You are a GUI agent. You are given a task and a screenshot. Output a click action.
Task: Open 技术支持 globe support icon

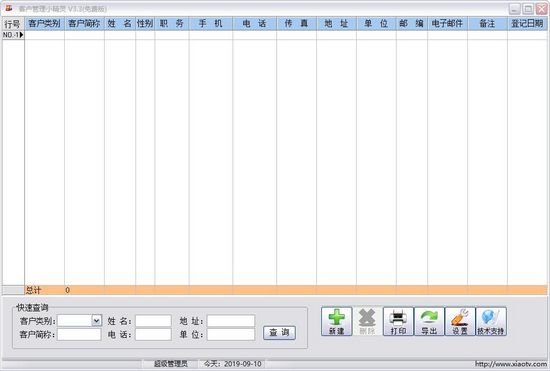point(491,321)
